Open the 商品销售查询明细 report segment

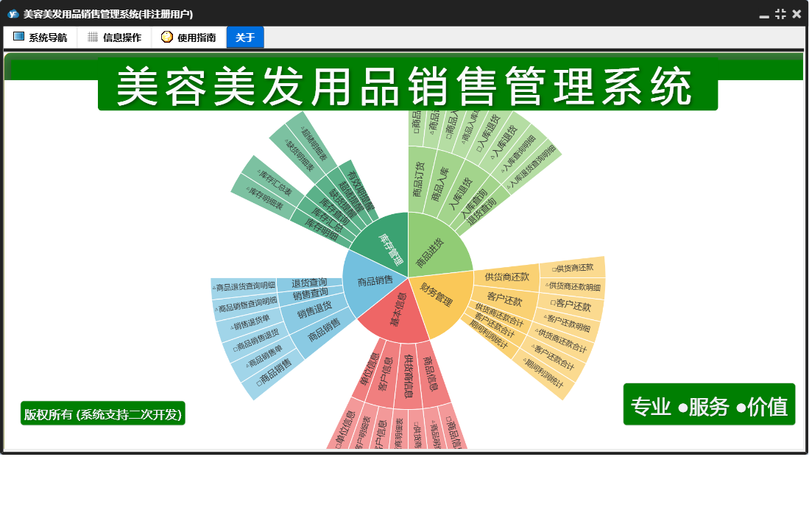click(247, 305)
